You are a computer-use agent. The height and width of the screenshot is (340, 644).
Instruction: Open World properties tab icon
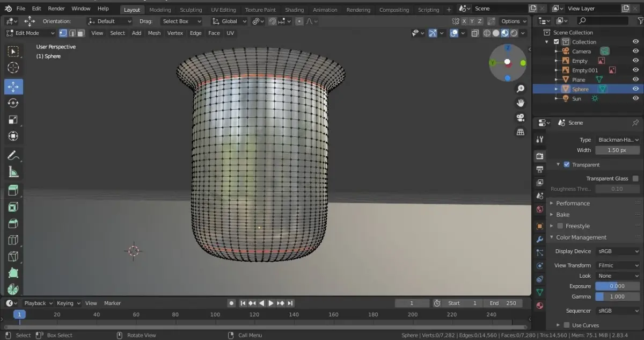[540, 209]
